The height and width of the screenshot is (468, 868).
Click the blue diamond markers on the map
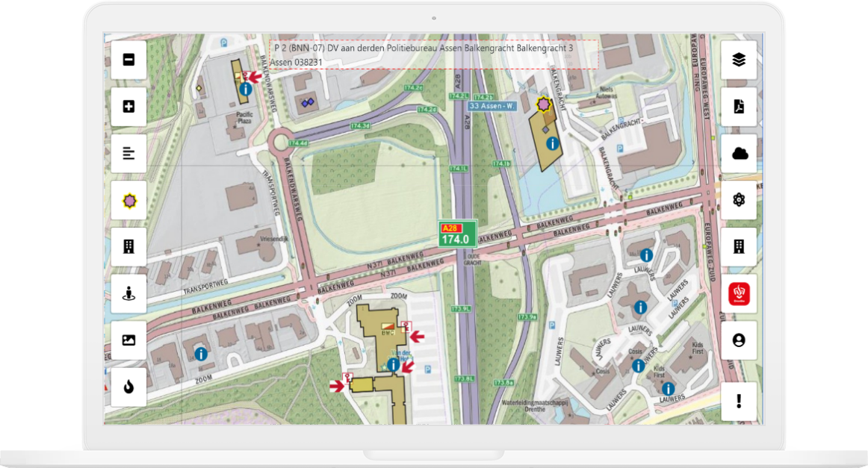click(x=307, y=102)
